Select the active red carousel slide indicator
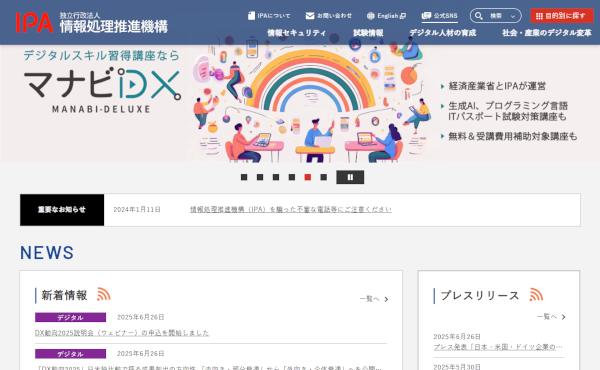 click(x=308, y=177)
